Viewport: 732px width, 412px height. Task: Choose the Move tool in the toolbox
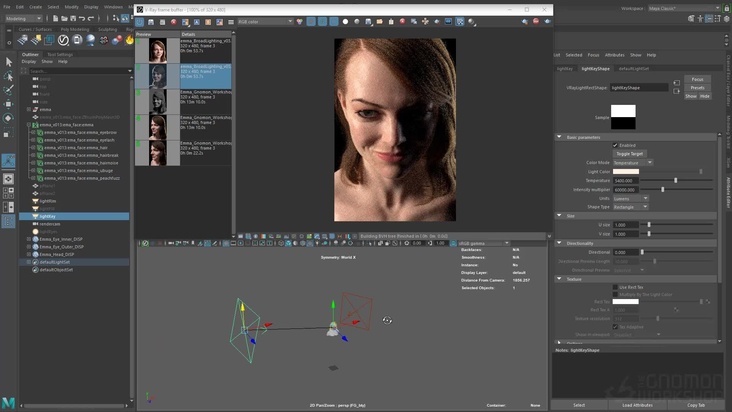pyautogui.click(x=8, y=104)
